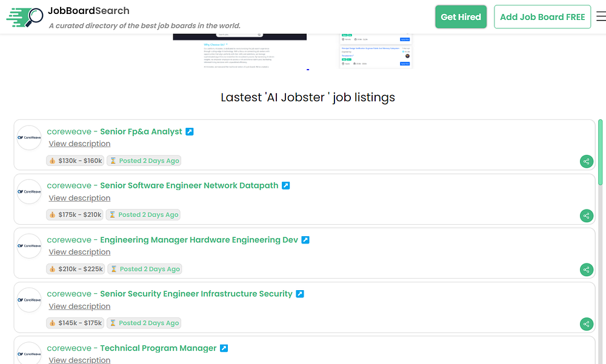Click Posted 2 Days Ago on Security Engineer card
Viewport: 606px width, 364px height.
click(x=144, y=323)
